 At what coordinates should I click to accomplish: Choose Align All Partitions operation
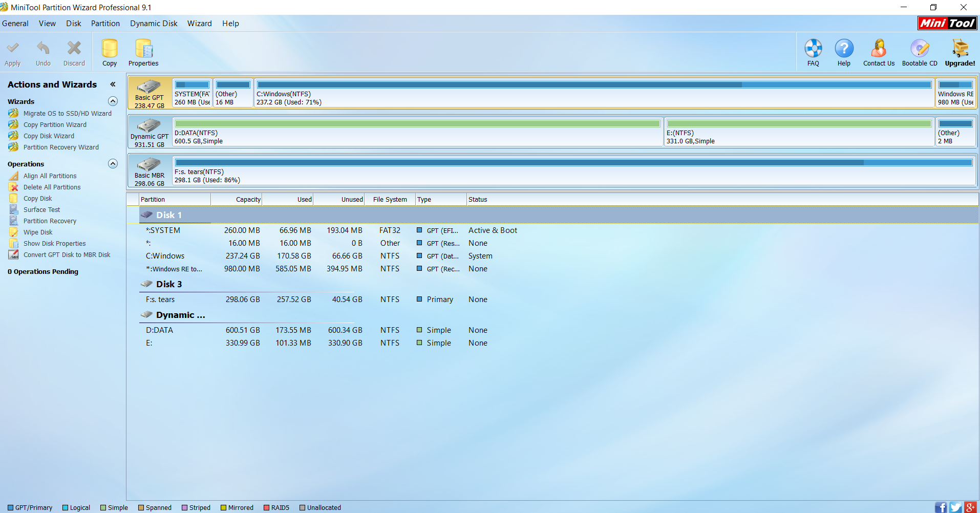coord(50,176)
